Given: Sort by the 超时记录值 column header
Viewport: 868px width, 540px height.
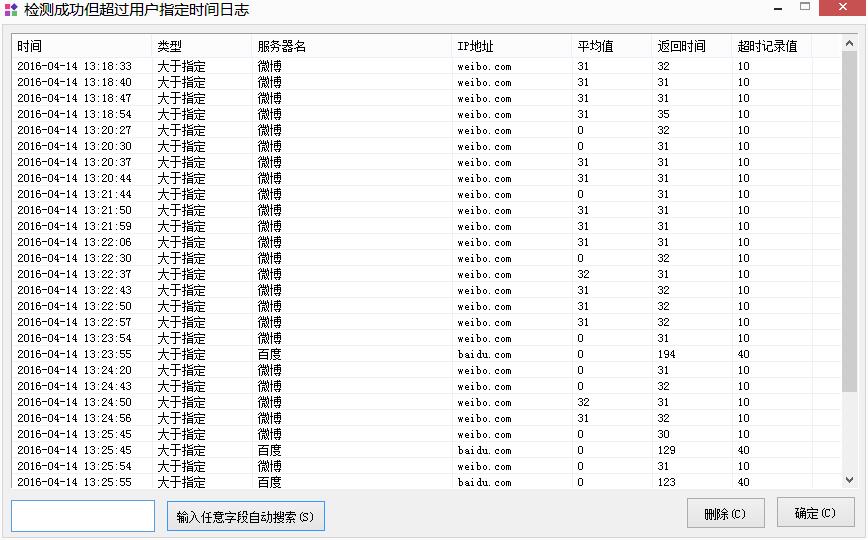Looking at the screenshot, I should coord(772,47).
